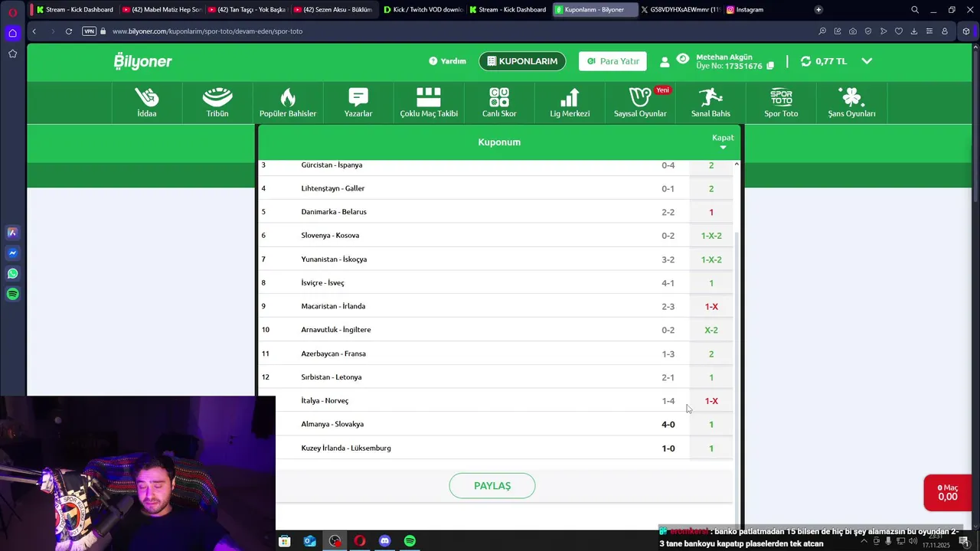Open the Yardım help link
The height and width of the screenshot is (551, 980).
(447, 61)
